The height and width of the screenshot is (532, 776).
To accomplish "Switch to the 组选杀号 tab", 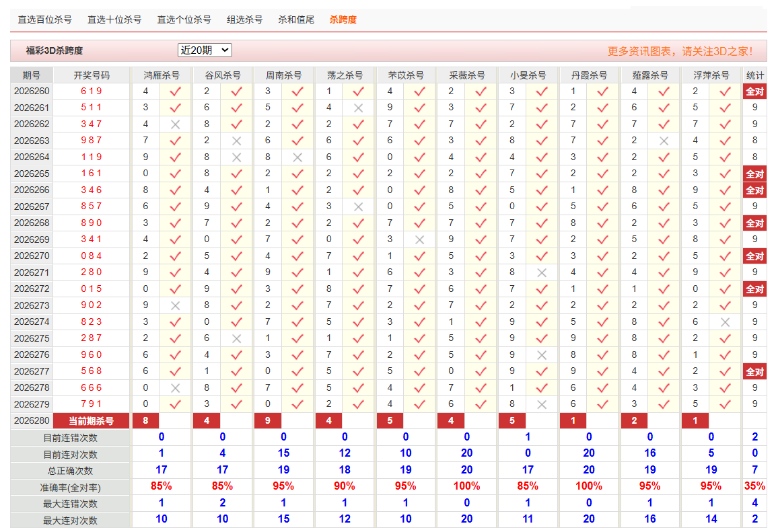I will click(x=244, y=20).
